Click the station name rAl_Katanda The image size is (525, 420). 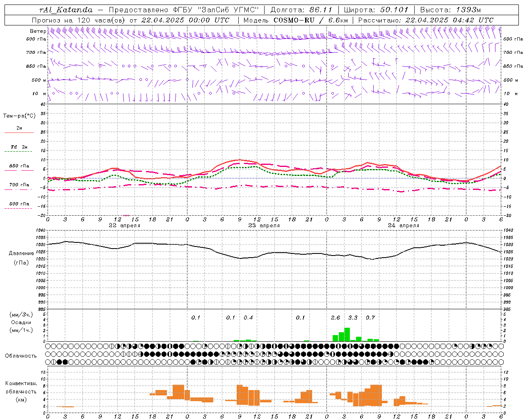[66, 10]
